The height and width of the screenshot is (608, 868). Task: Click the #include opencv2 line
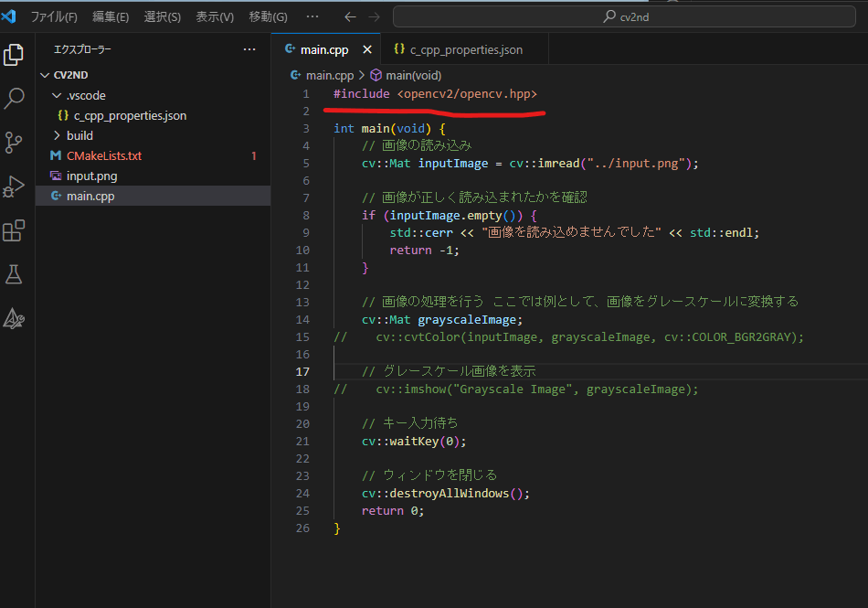click(x=435, y=93)
